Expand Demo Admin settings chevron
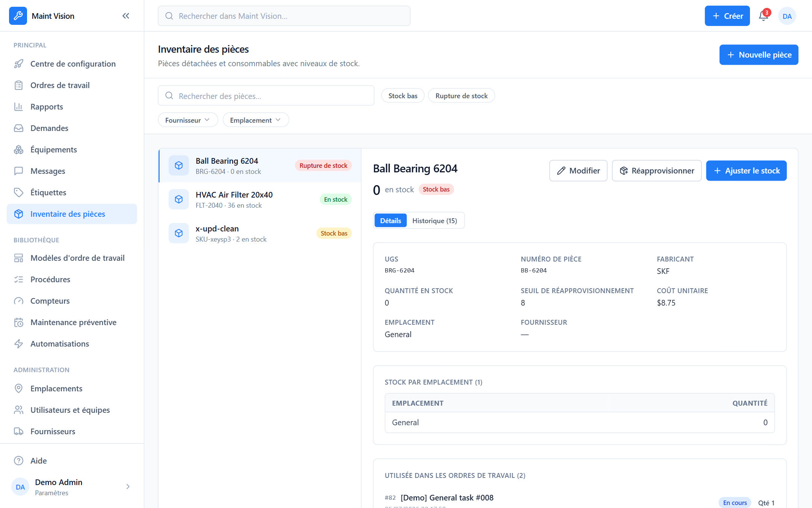Screen dimensions: 812x508 (128, 487)
